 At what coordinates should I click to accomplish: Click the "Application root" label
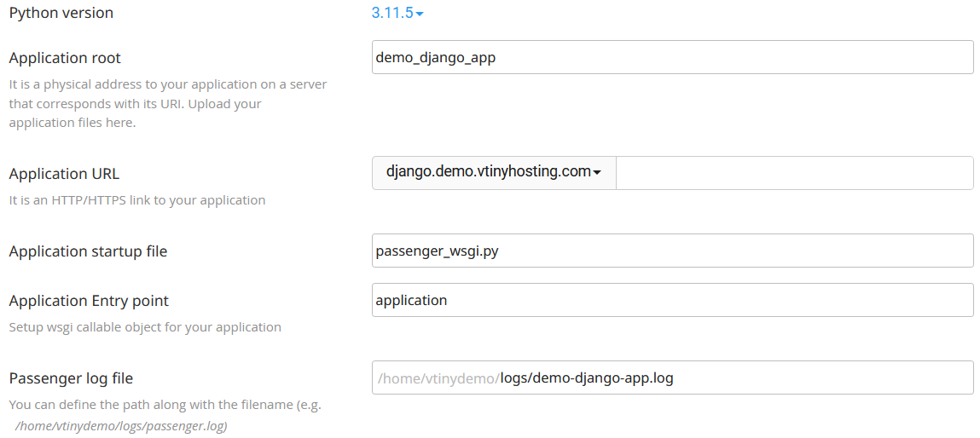coord(65,58)
